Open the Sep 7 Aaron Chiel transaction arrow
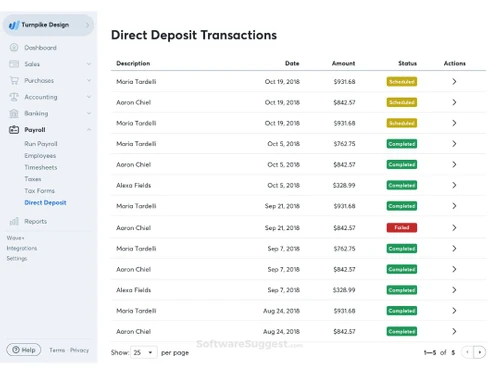This screenshot has width=500, height=375. coord(454,269)
